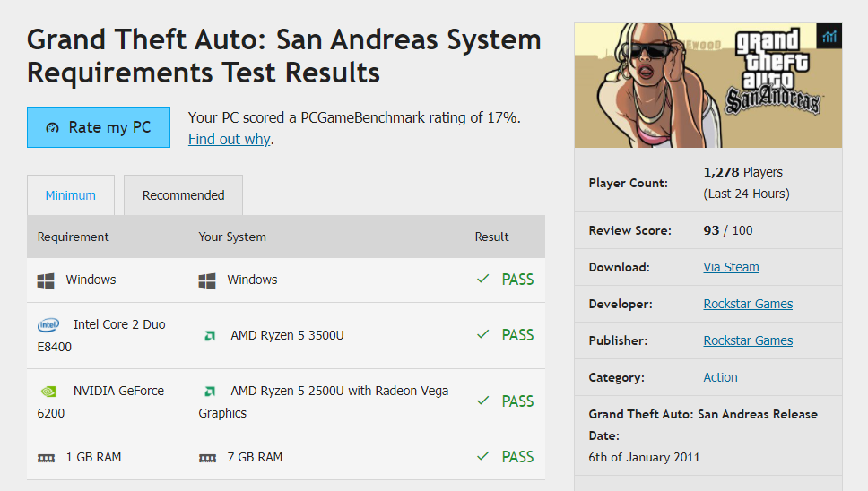
Task: Click the RAM icon beside 7 GB RAM
Action: (208, 459)
